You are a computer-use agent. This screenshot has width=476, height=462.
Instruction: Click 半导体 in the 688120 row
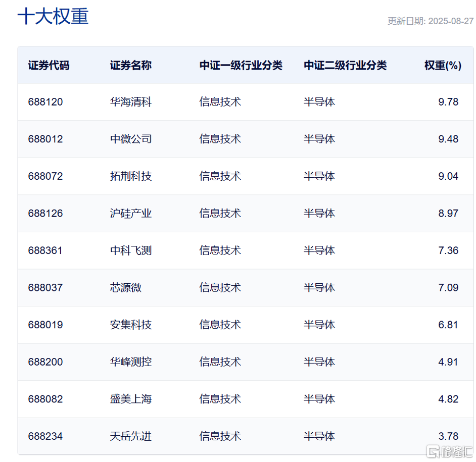319,102
